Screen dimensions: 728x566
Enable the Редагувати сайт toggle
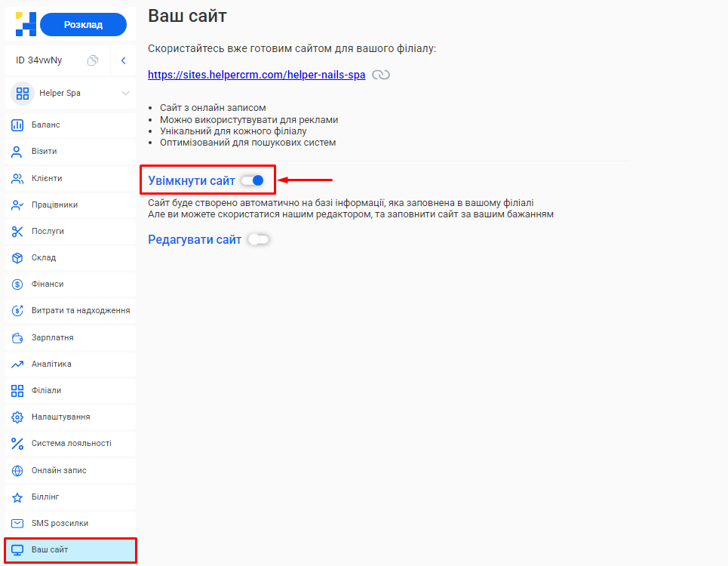258,240
